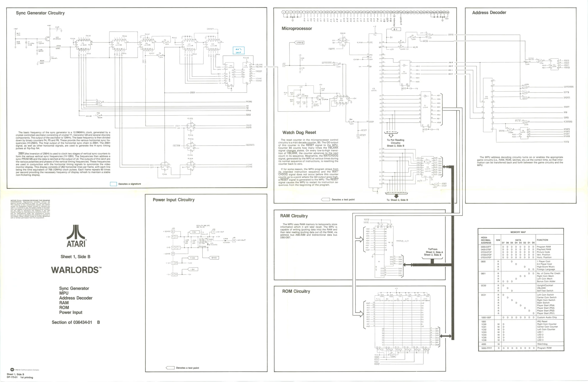This screenshot has height=382, width=588.
Task: Click the "To Pot Reading Circuitry" label
Action: (x=395, y=142)
